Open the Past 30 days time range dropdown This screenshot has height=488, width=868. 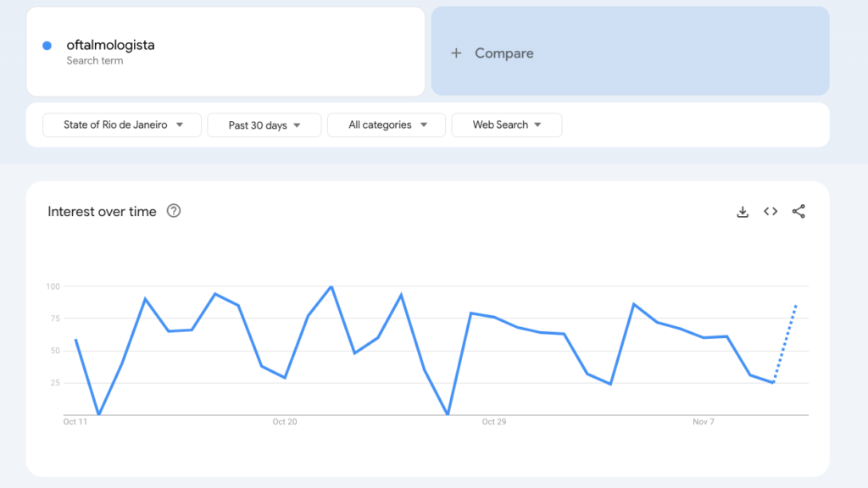(x=264, y=125)
